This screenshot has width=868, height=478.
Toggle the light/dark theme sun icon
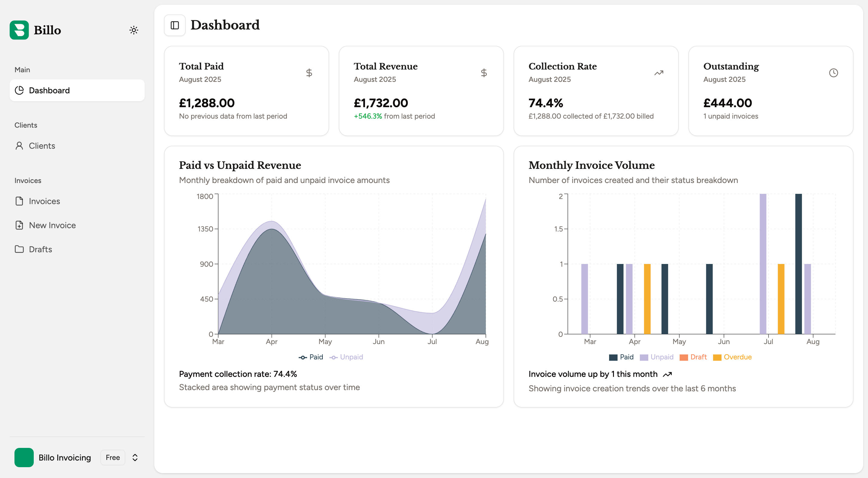(134, 30)
